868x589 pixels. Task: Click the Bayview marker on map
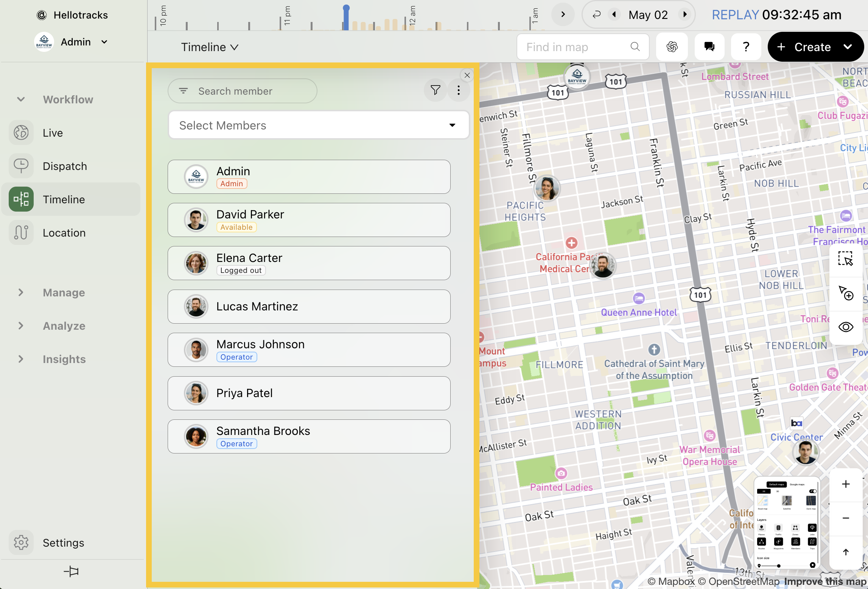coord(577,77)
